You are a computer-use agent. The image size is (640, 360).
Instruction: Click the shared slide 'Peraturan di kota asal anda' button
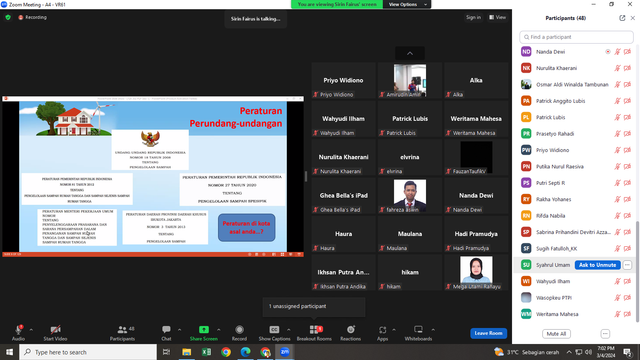click(x=247, y=227)
